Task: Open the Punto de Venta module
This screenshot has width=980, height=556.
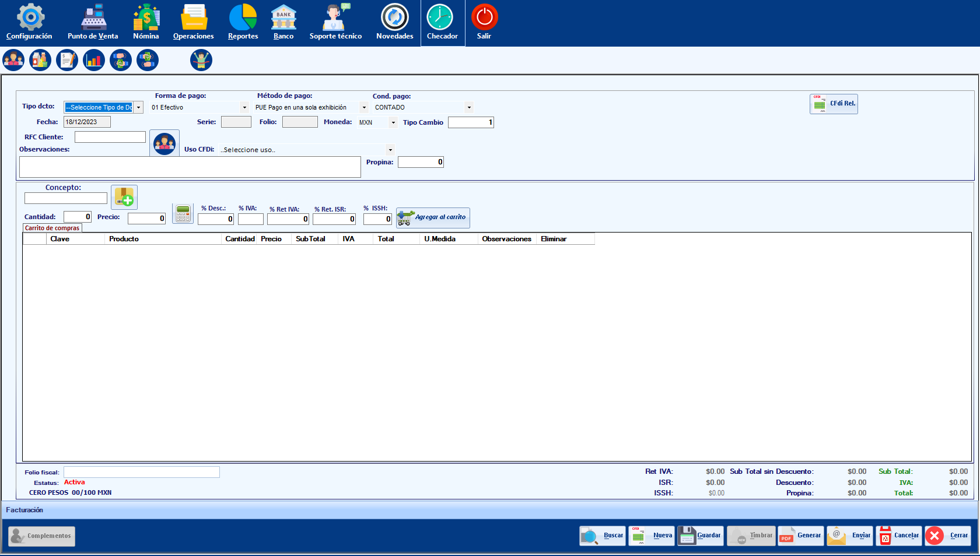Action: click(x=93, y=23)
